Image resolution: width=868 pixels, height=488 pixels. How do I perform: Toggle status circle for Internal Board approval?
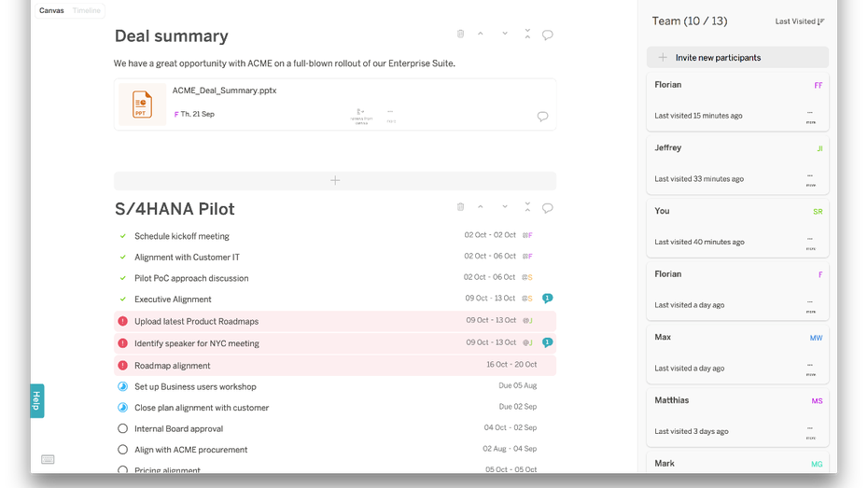[x=122, y=429]
